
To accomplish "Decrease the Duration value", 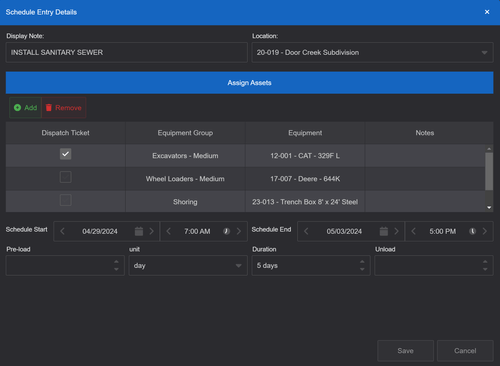I will (x=362, y=269).
